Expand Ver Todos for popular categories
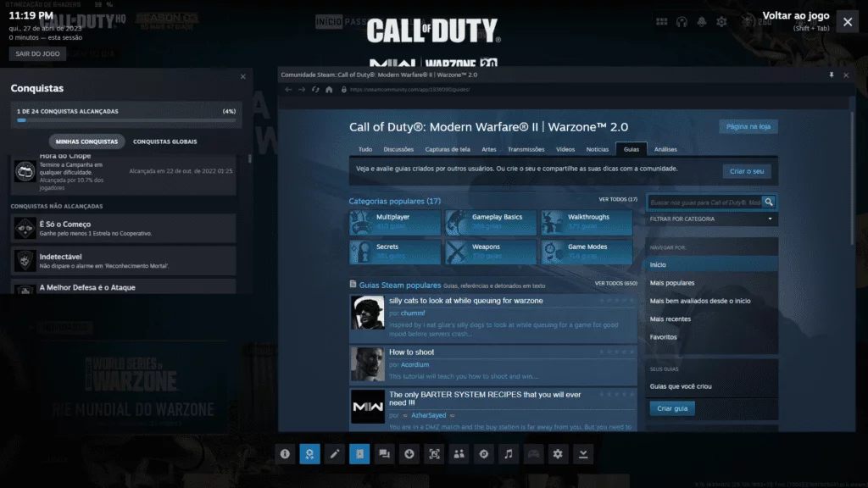868x488 pixels. (x=617, y=199)
